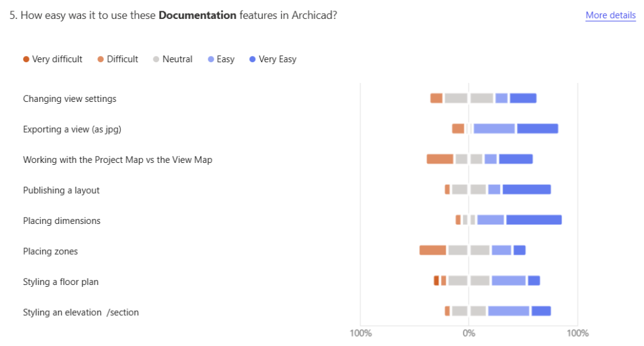
Task: Click the Very Easy bar for Publishing a layout
Action: pos(526,189)
